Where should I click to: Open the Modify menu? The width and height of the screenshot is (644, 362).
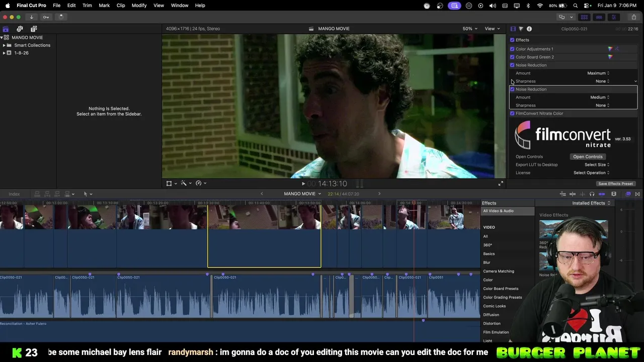139,6
